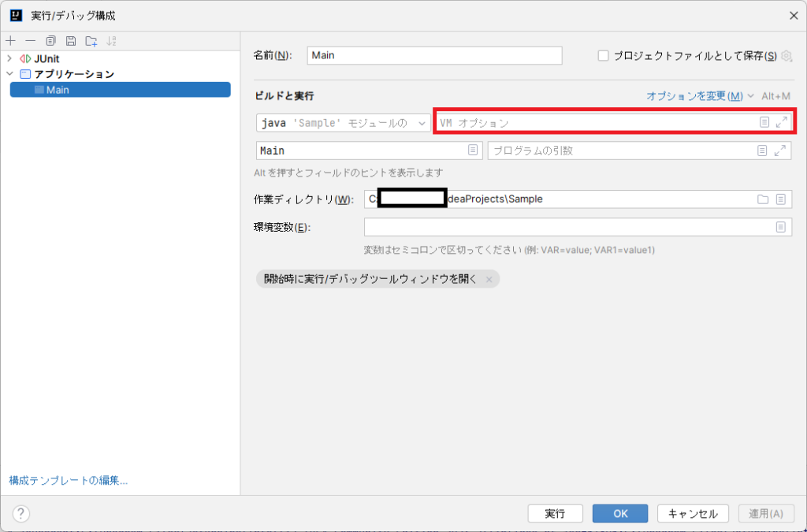
Task: Open the java module dropdown
Action: click(422, 123)
